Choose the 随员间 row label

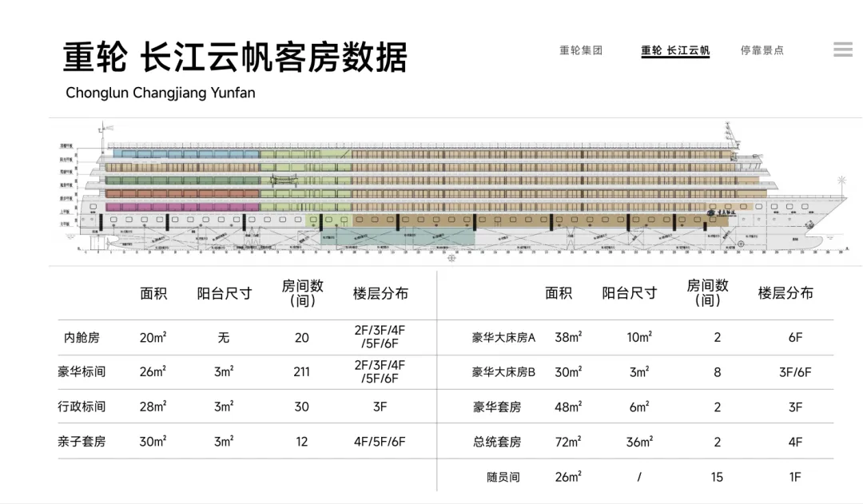click(503, 477)
